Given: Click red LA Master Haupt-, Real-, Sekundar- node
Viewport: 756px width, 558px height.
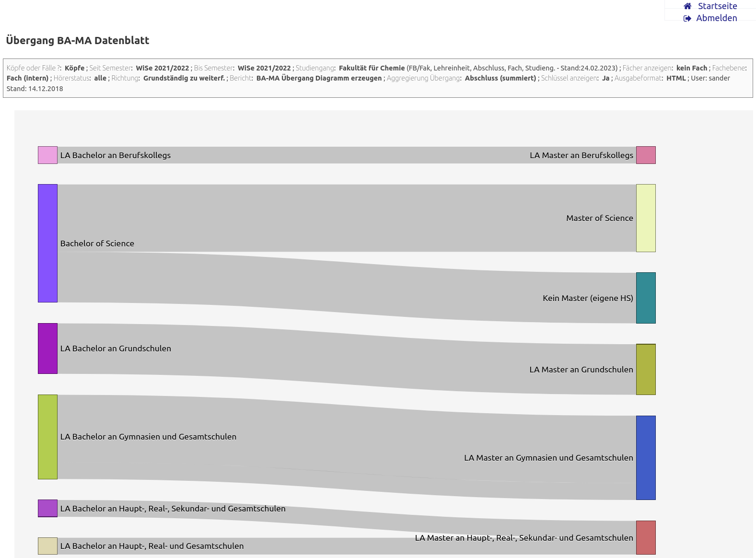Looking at the screenshot, I should pyautogui.click(x=646, y=537).
